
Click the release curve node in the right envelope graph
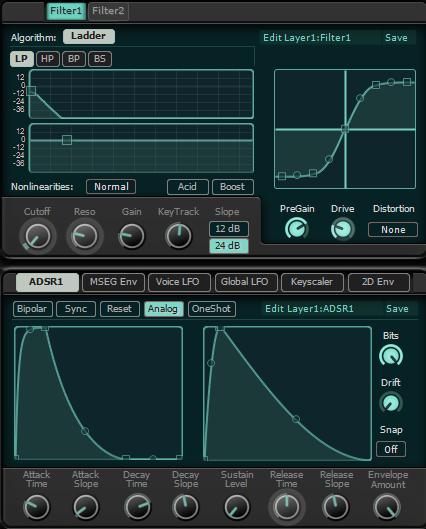tap(296, 419)
